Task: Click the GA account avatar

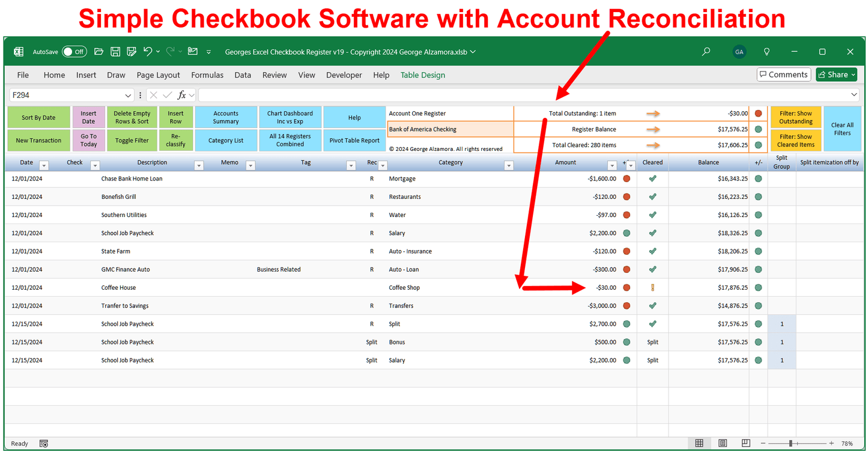Action: tap(739, 52)
